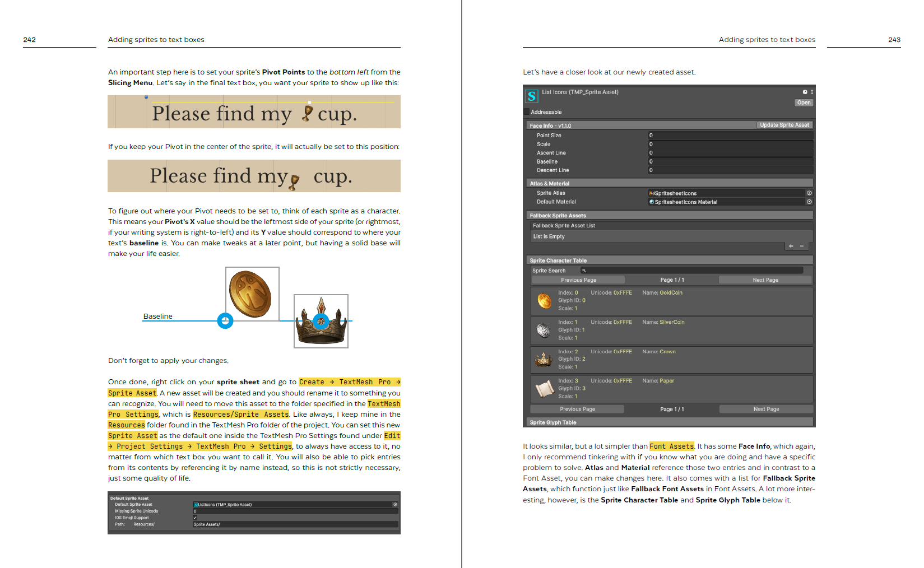
Task: Click the 'Baseline' diagram label
Action: point(157,316)
